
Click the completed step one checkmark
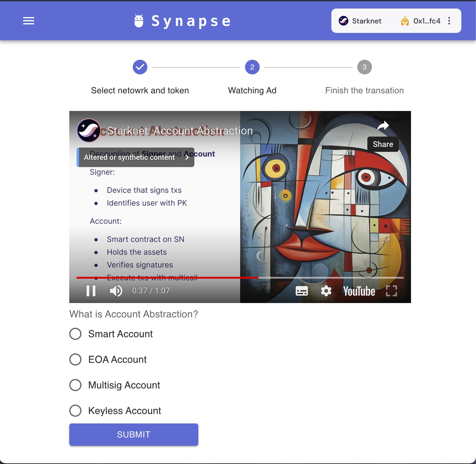tap(140, 67)
